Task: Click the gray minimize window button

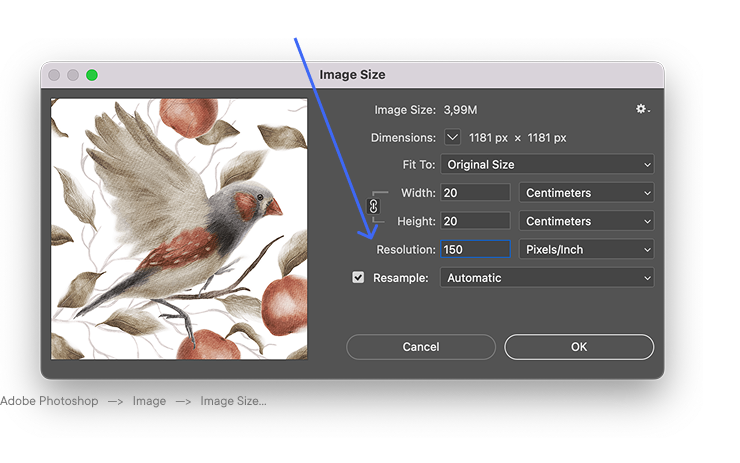Action: coord(73,75)
